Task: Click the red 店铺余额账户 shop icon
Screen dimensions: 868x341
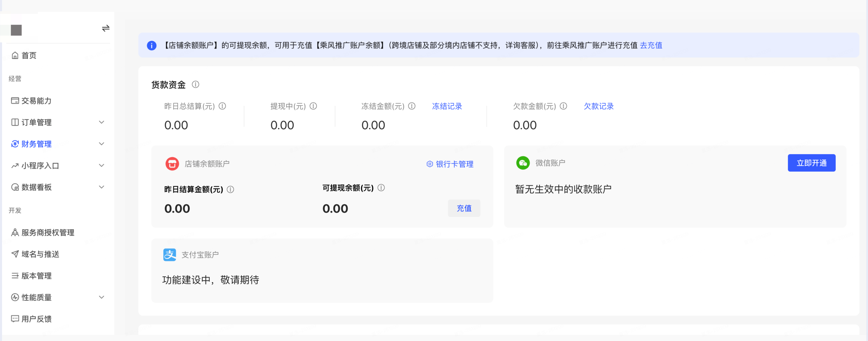Action: [x=172, y=164]
